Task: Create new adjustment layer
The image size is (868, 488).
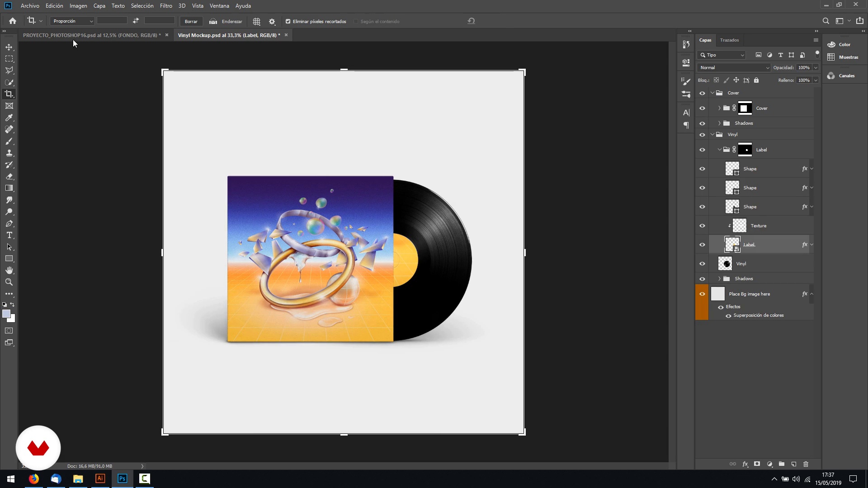Action: click(x=769, y=464)
